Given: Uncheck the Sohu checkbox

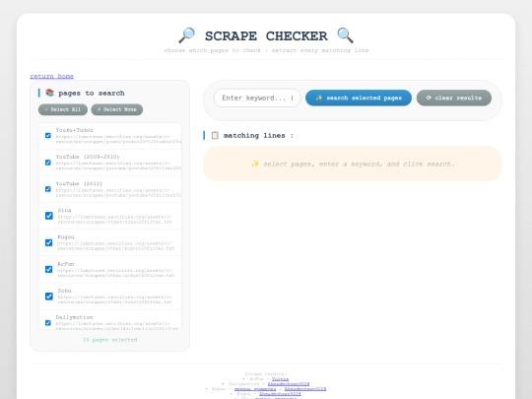Looking at the screenshot, I should click(49, 297).
